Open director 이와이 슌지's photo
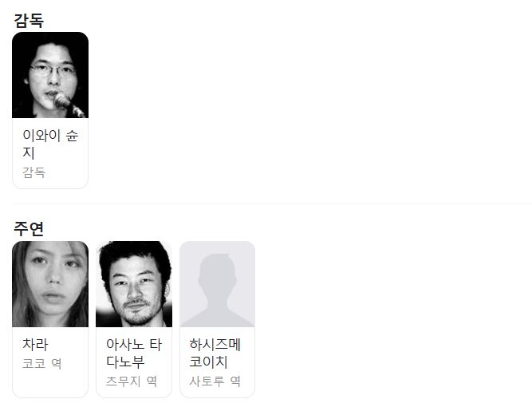Screen dimensions: 532x411 point(50,75)
